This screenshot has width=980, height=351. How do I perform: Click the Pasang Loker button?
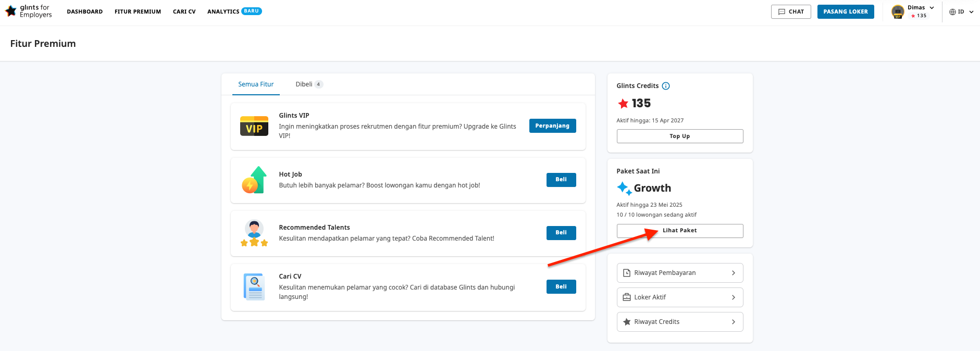[846, 11]
